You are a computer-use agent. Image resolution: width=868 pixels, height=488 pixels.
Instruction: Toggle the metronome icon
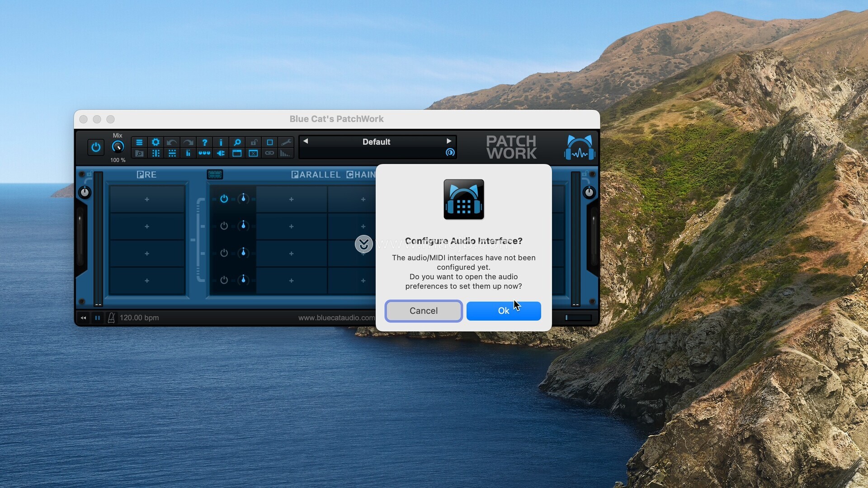111,318
